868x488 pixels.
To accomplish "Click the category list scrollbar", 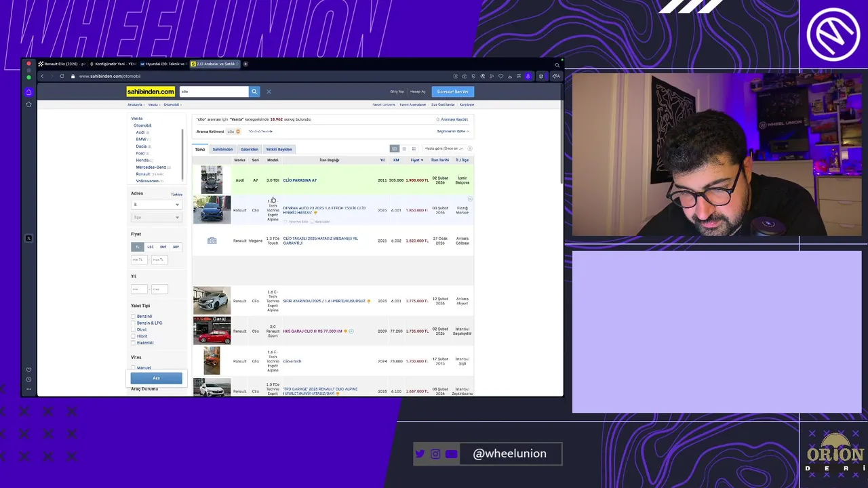I will [182, 154].
